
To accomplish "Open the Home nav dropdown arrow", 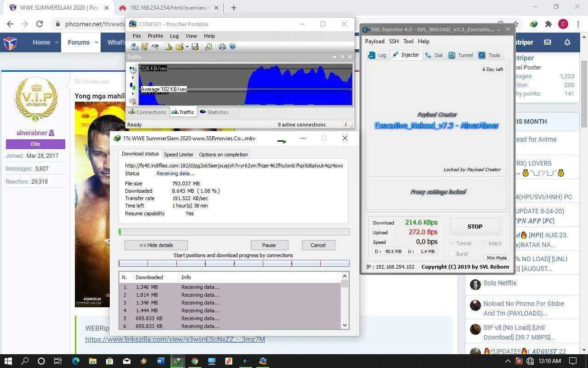I will point(57,42).
